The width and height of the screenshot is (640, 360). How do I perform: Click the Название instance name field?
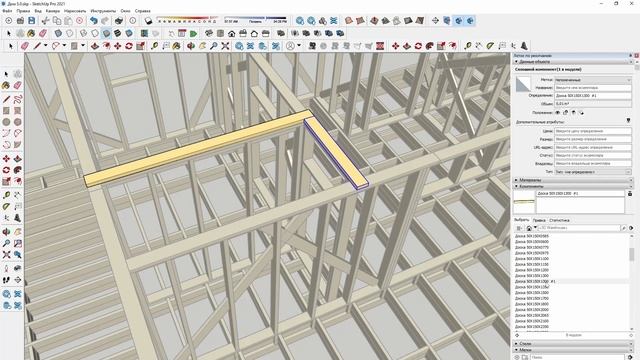(593, 88)
